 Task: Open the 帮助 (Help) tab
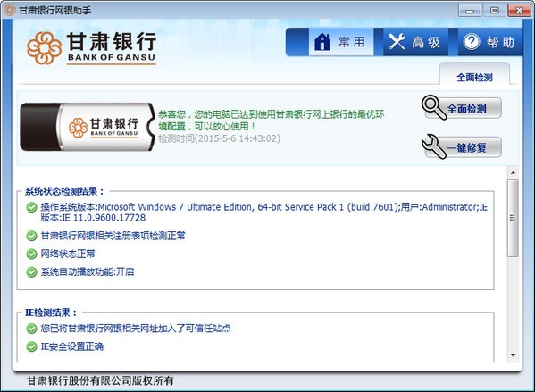pyautogui.click(x=489, y=42)
